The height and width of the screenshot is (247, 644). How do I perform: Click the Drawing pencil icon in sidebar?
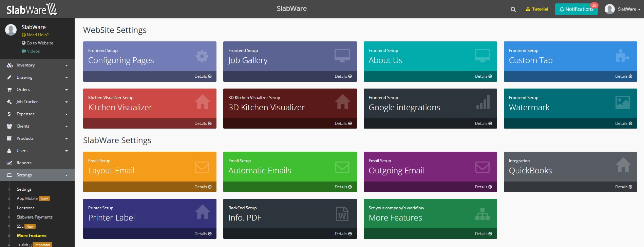tap(9, 77)
